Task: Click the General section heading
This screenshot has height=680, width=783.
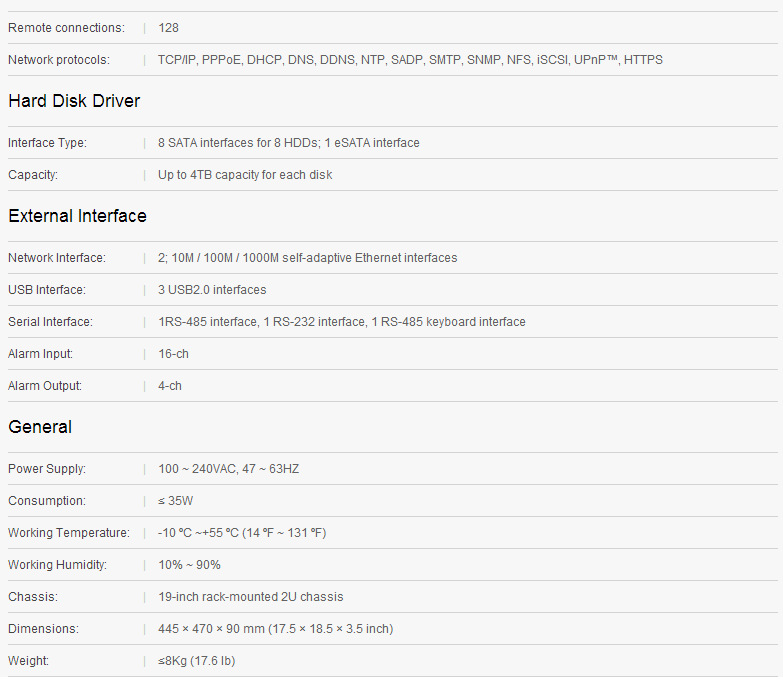Action: 40,427
